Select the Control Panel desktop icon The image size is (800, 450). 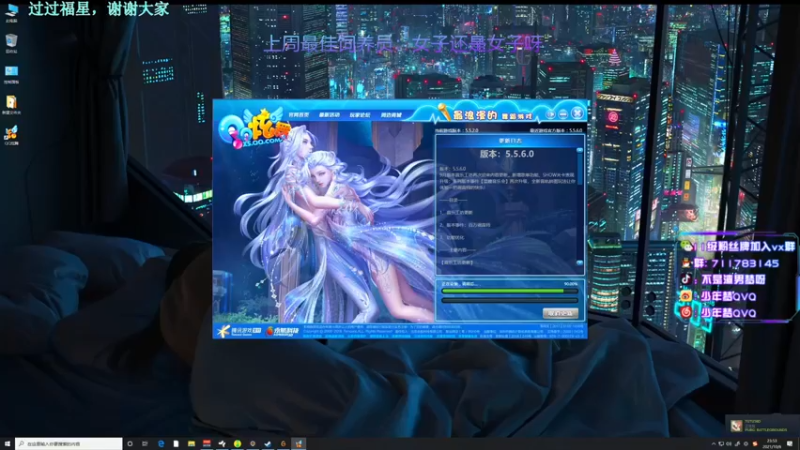11,73
